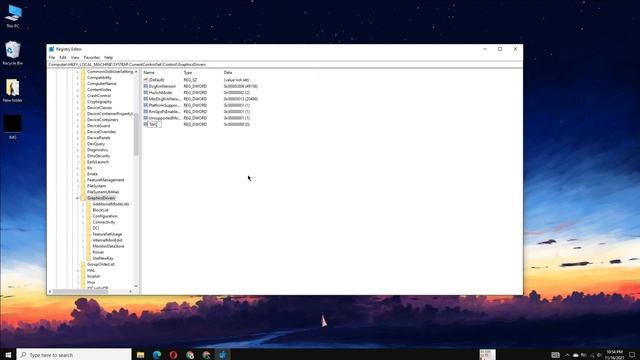
Task: Select the UseNewKey subkey
Action: click(103, 258)
